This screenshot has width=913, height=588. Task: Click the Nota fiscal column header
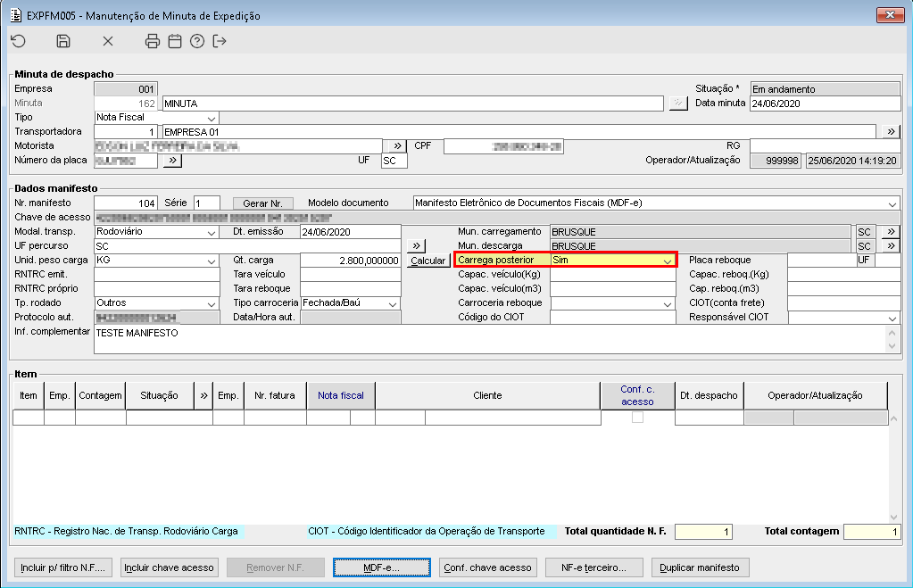(341, 395)
